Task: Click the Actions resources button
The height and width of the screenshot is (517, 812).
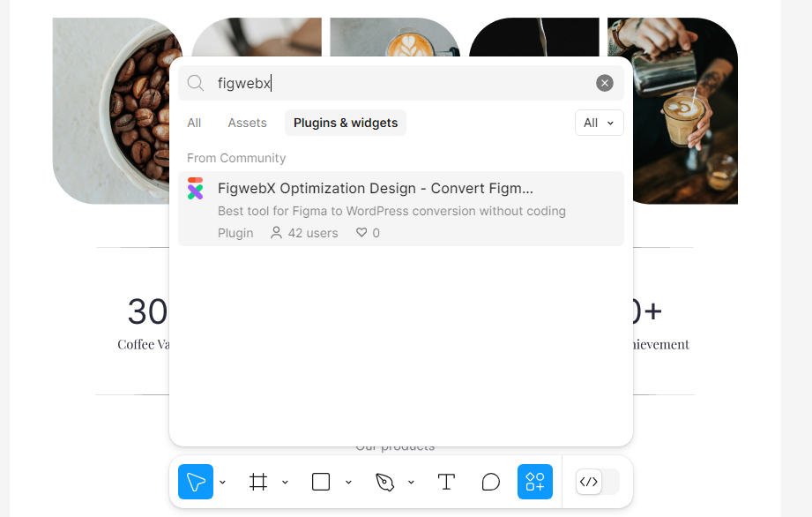Action: click(x=535, y=482)
